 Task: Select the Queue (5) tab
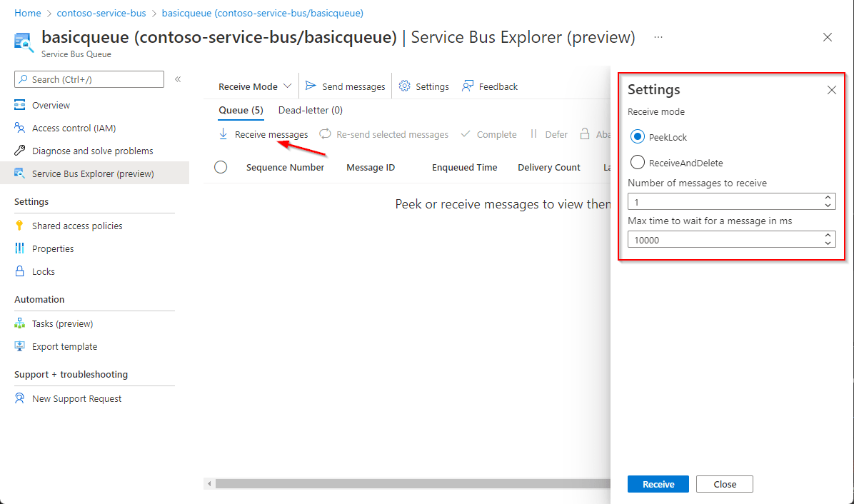click(x=240, y=110)
